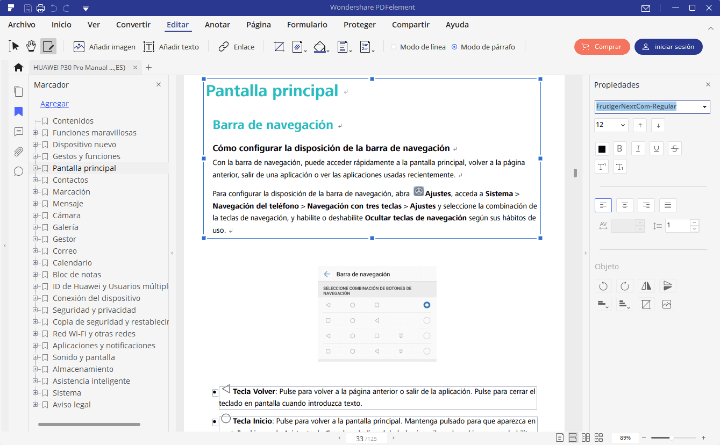Activate the Hand pan tool
Screen dimensions: 720x445
(31, 46)
